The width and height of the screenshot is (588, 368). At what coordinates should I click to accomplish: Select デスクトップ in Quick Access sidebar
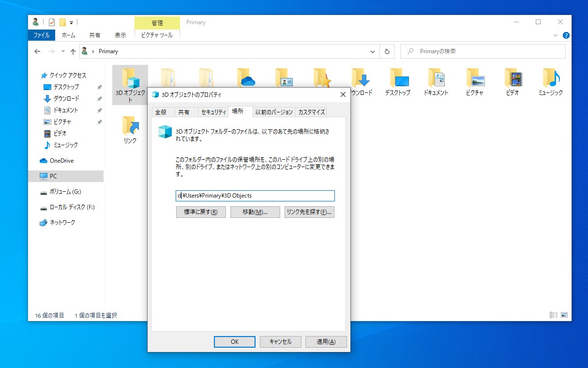[66, 87]
